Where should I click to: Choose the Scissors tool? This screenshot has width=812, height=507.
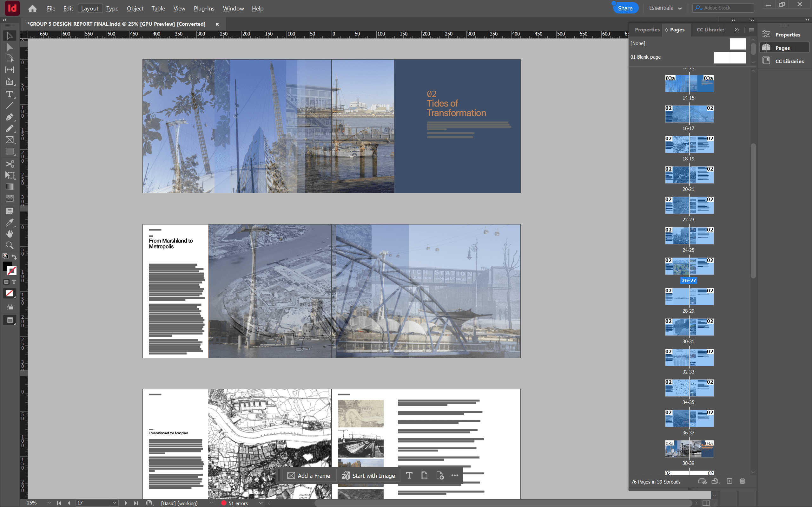coord(10,164)
